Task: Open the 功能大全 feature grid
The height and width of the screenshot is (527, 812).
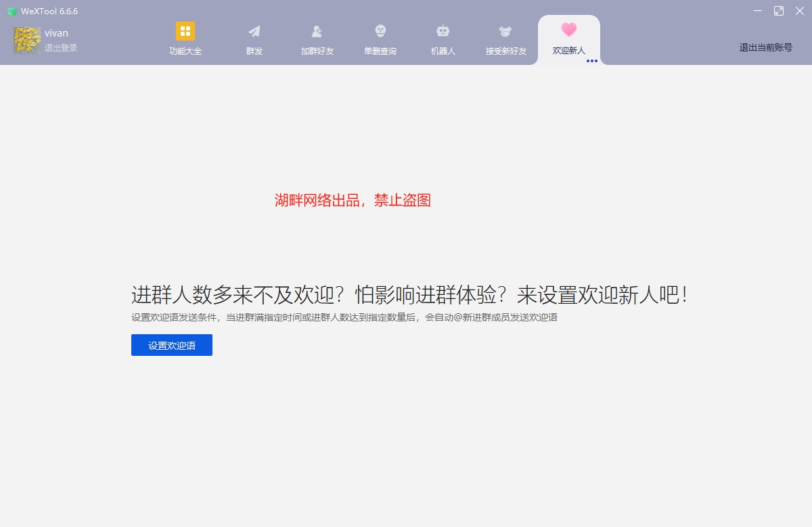Action: [185, 39]
